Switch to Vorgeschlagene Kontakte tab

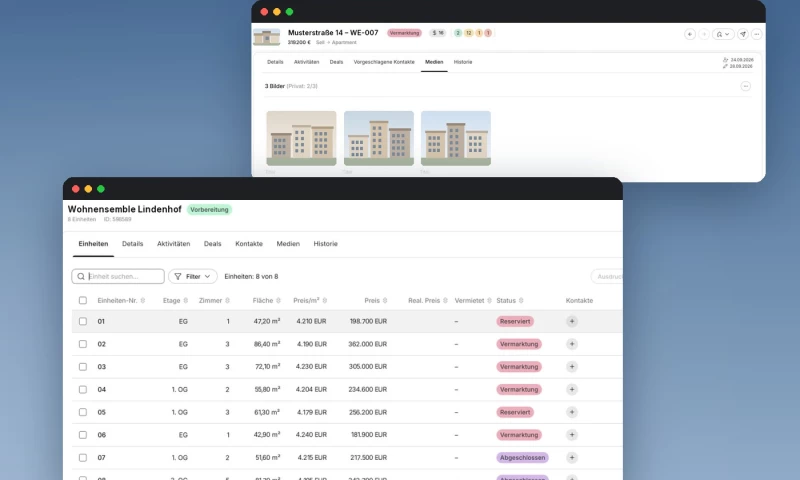(384, 62)
